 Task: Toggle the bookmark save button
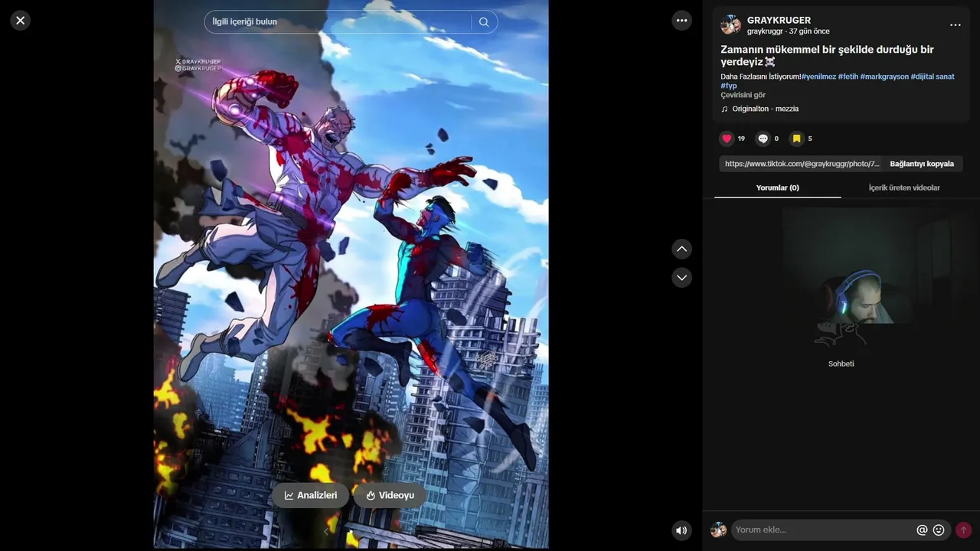[796, 139]
